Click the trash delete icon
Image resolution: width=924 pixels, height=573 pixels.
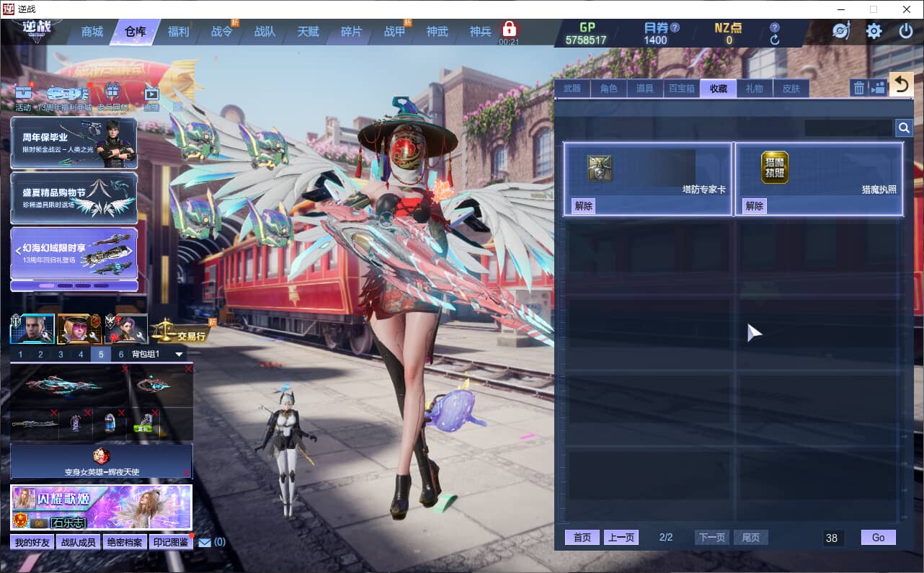(859, 88)
